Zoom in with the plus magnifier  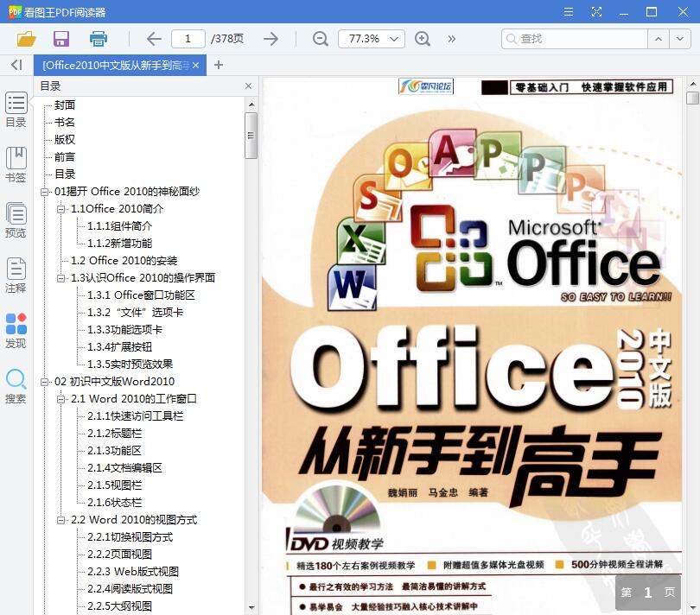pos(423,39)
